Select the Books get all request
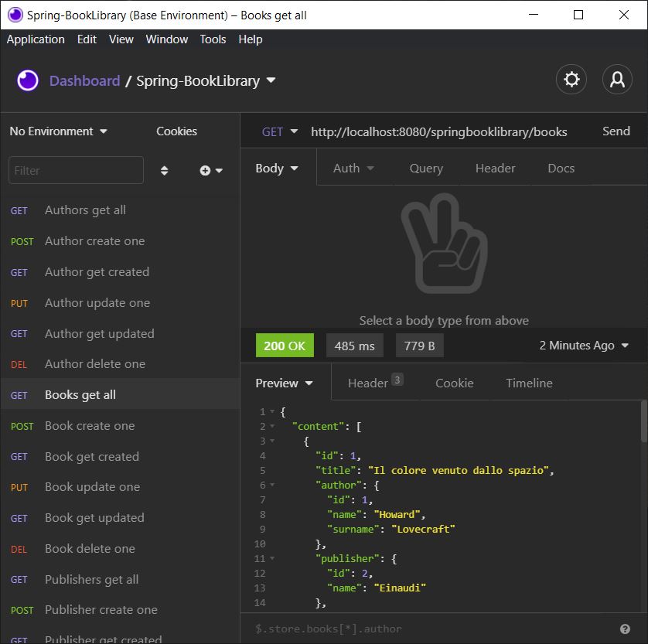Viewport: 648px width, 644px height. click(x=120, y=395)
